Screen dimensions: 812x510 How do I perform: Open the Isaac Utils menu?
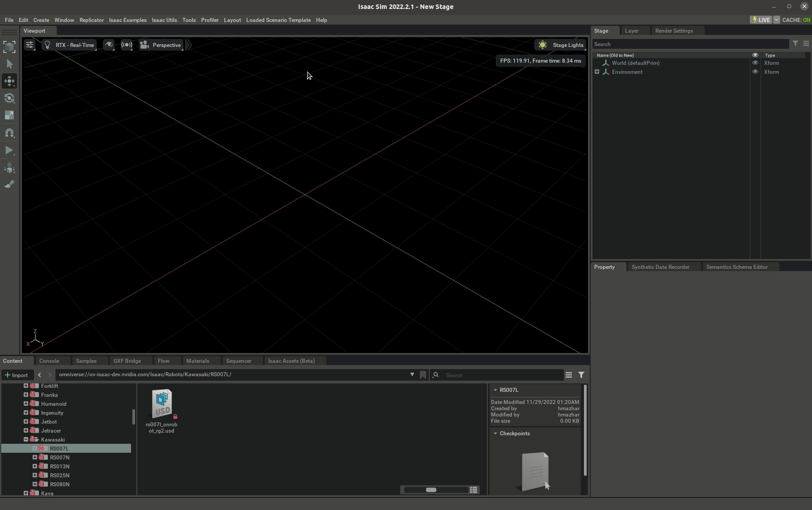click(164, 20)
